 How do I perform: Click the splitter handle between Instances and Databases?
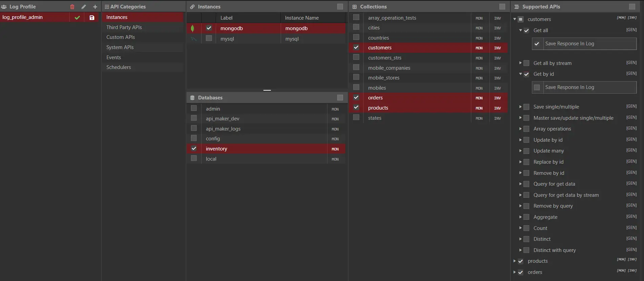[267, 90]
